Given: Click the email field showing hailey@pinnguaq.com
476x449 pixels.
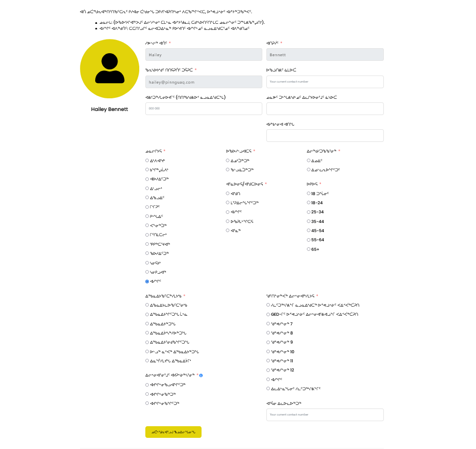Looking at the screenshot, I should [x=204, y=82].
